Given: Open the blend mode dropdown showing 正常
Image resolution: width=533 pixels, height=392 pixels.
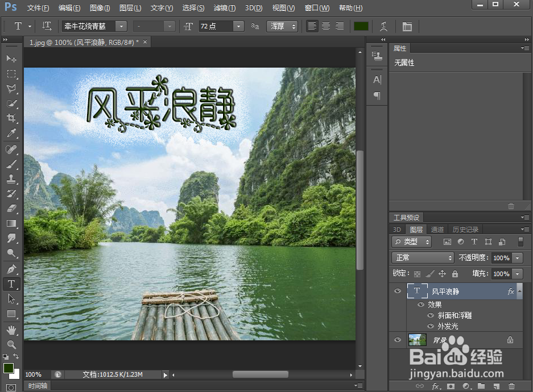Looking at the screenshot, I should click(423, 257).
